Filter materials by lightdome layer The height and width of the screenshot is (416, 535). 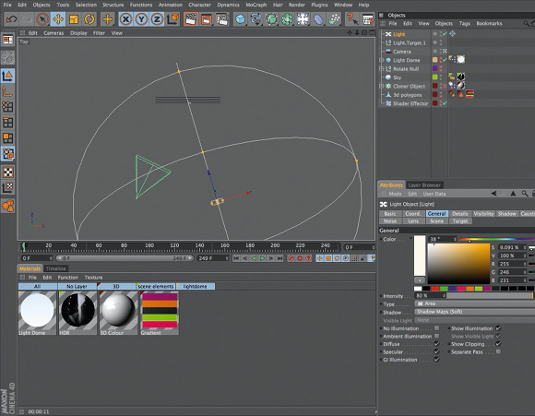tap(195, 286)
